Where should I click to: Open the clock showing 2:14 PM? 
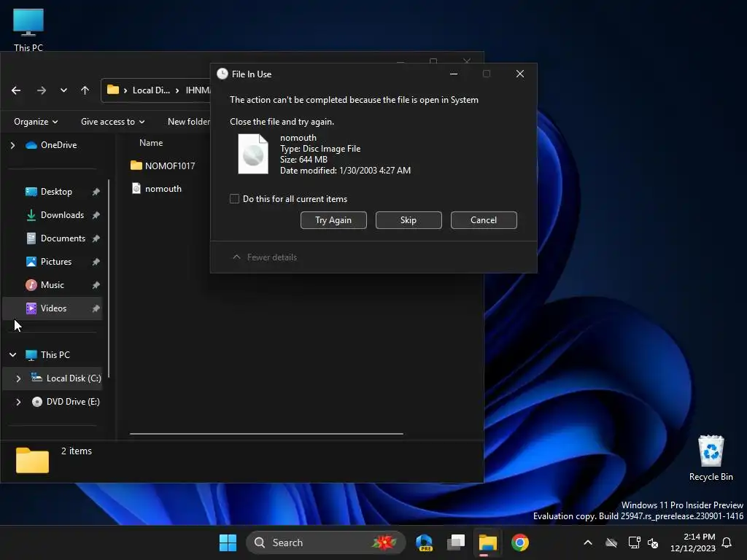(693, 542)
